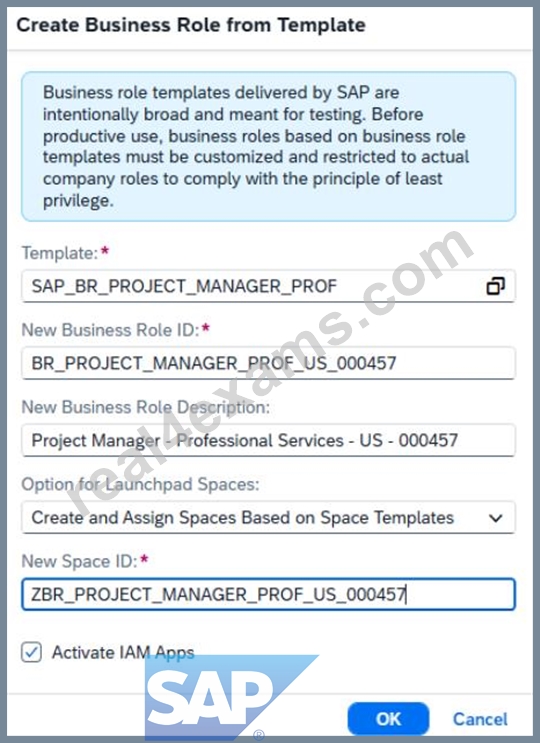This screenshot has height=743, width=540.
Task: Click the Create Business Role from Template title
Action: (x=191, y=25)
